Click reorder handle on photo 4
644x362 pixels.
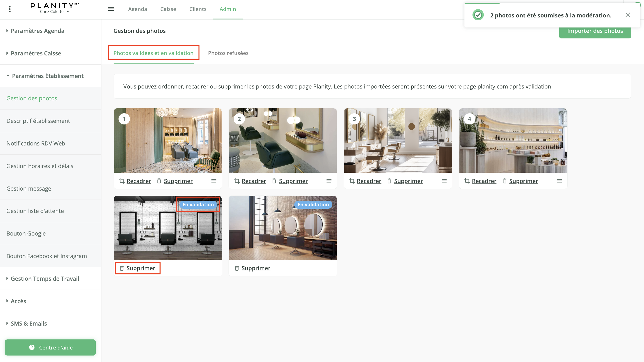point(559,181)
